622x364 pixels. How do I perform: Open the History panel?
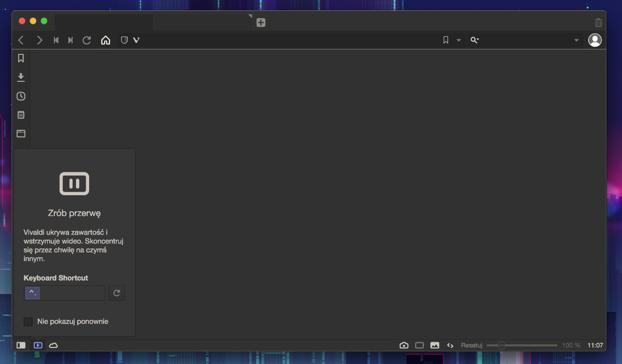coord(21,96)
